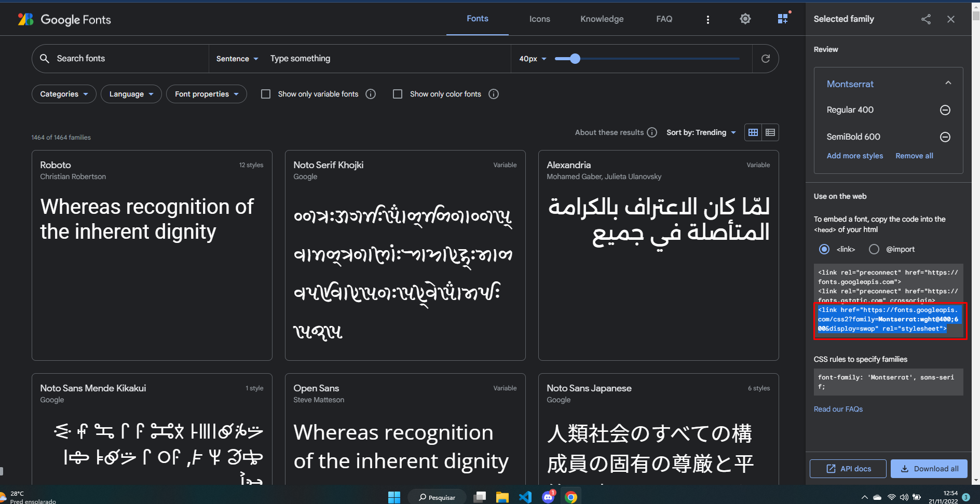
Task: Click Add more styles link
Action: point(855,156)
